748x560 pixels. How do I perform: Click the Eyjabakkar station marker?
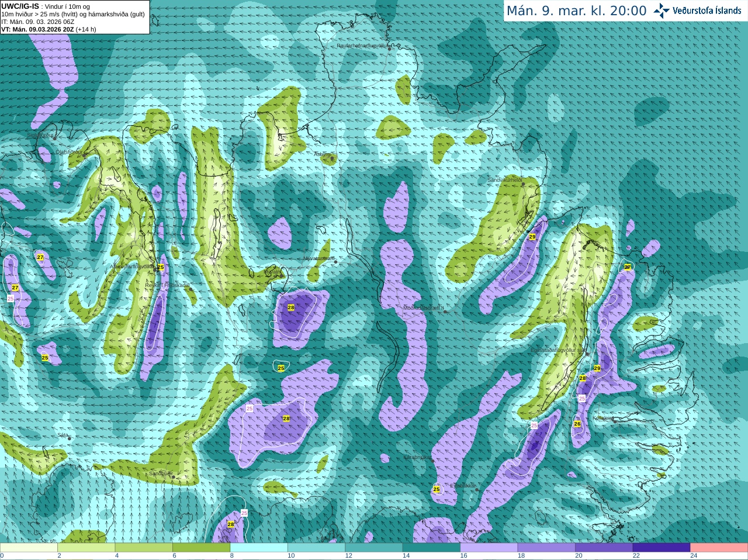477,489
